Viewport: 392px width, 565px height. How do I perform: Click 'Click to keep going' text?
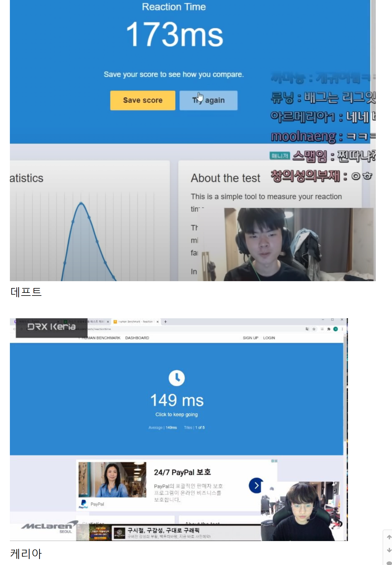click(x=176, y=414)
